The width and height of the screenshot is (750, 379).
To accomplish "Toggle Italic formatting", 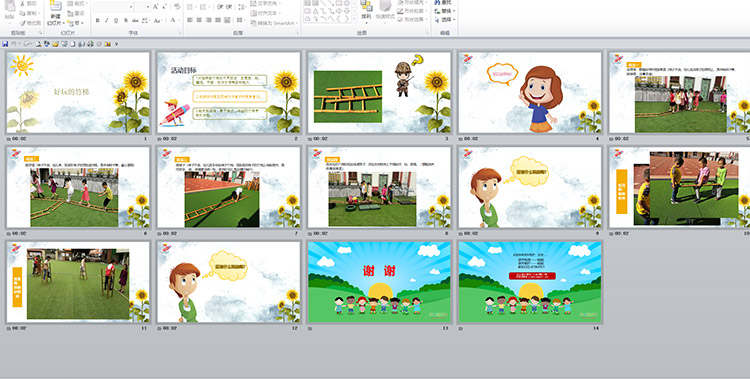I will (106, 20).
